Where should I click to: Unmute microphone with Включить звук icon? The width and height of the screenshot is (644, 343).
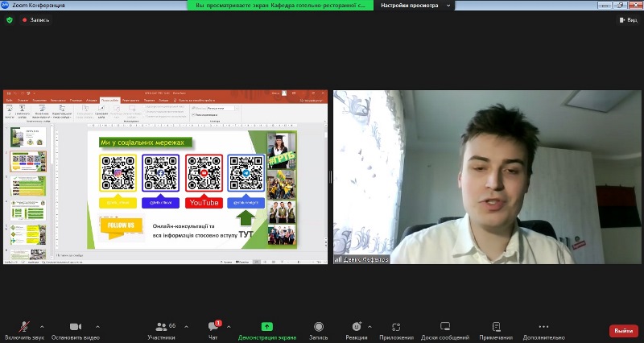24,327
